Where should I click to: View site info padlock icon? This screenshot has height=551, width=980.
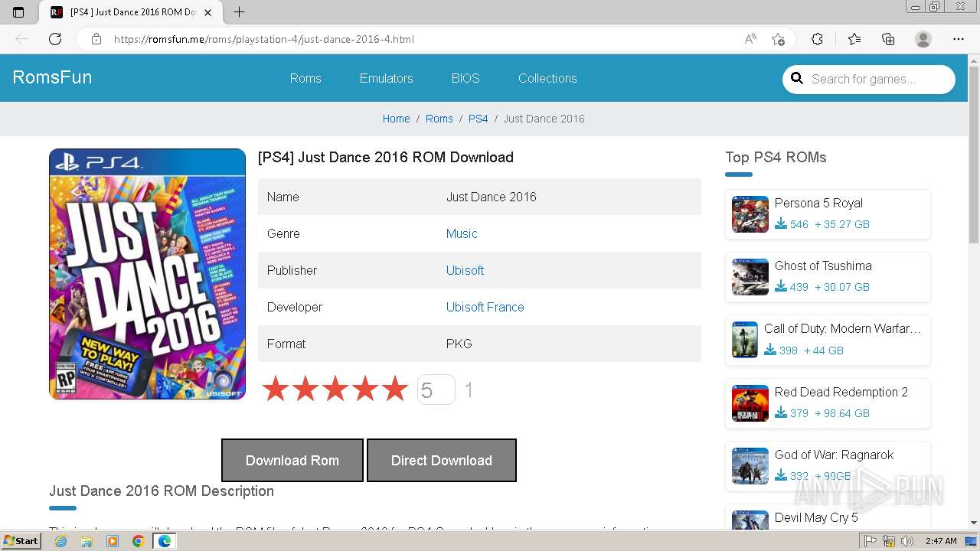click(x=96, y=39)
